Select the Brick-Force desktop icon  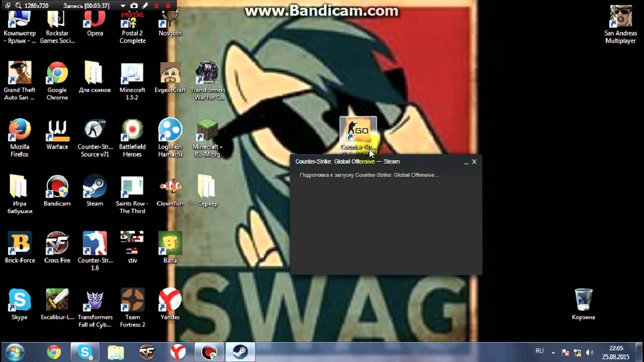point(20,248)
